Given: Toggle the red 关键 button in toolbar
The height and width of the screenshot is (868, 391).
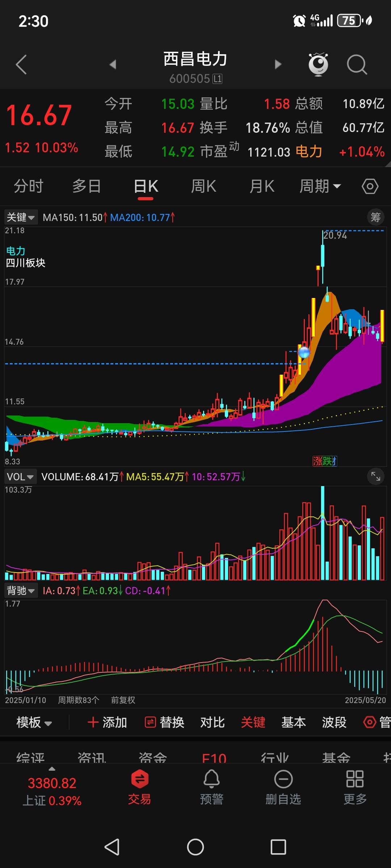Looking at the screenshot, I should (x=253, y=722).
